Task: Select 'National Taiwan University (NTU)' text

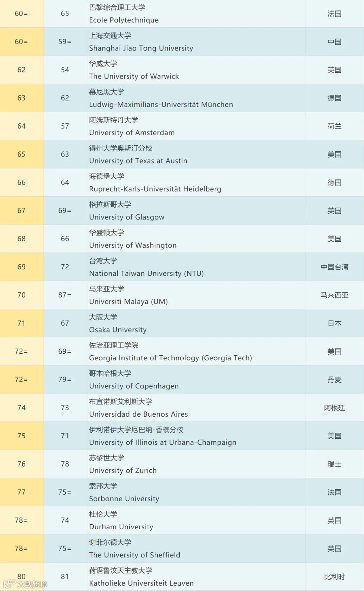Action: click(146, 273)
